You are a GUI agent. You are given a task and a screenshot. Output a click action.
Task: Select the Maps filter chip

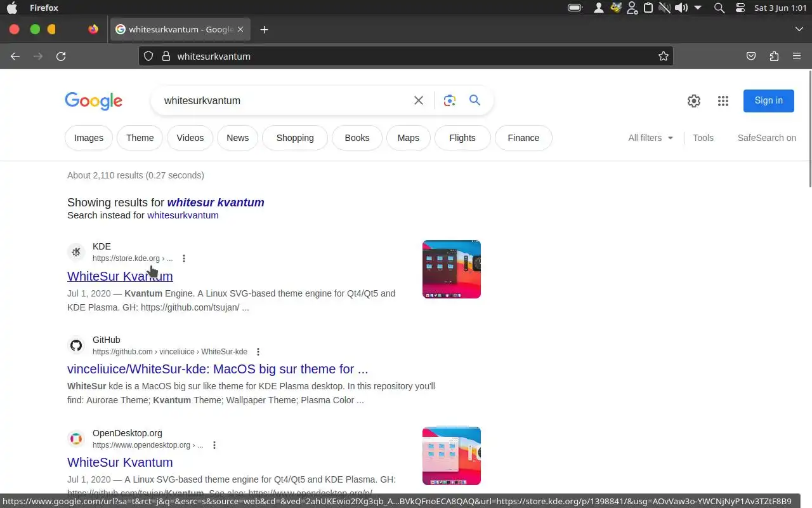[x=409, y=138]
